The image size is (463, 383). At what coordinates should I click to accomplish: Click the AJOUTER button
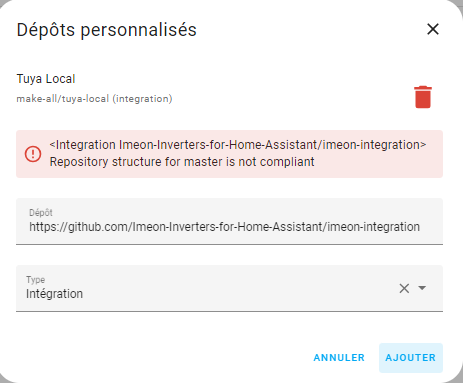[411, 358]
